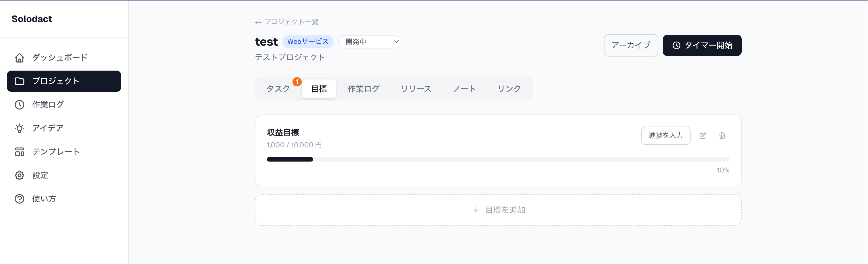
Task: Click the folder icon beside プロジェクト
Action: tap(20, 81)
